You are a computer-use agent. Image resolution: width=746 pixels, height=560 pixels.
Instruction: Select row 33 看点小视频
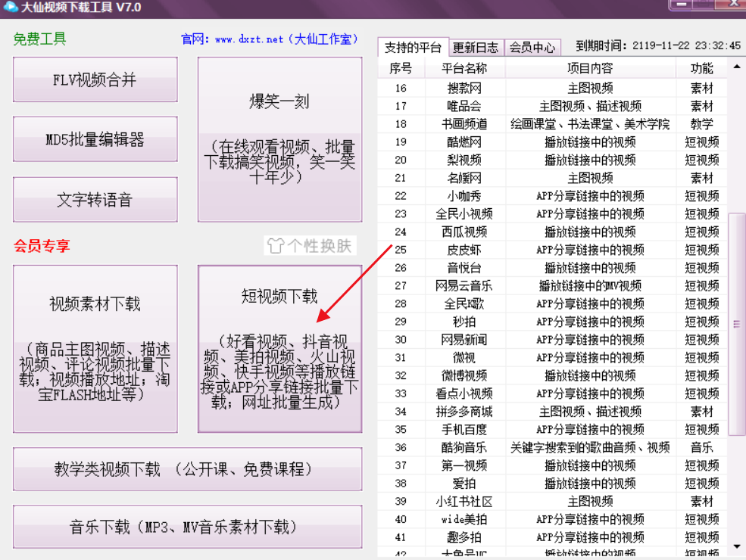[552, 394]
